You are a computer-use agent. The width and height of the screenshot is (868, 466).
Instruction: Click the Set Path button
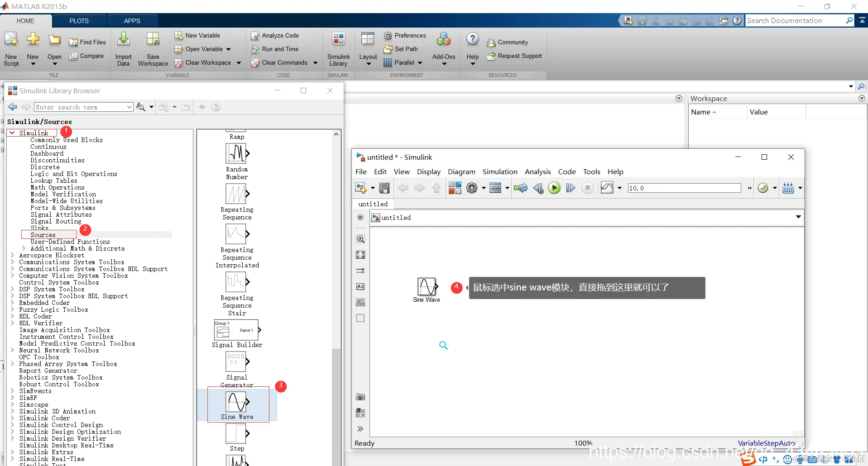coord(401,49)
